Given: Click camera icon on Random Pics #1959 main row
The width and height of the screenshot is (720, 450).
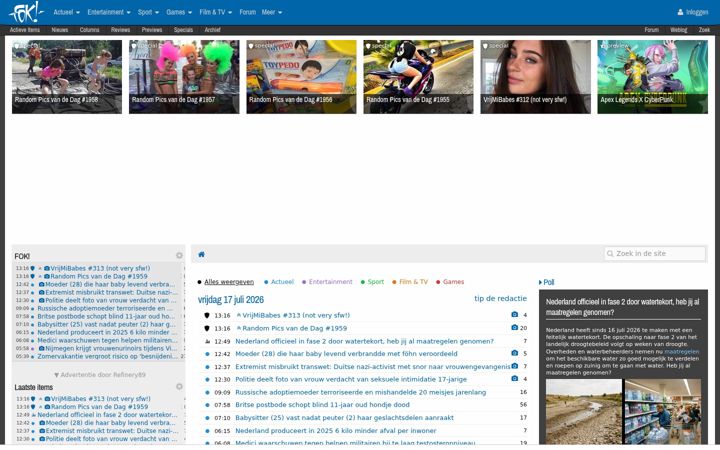Looking at the screenshot, I should pyautogui.click(x=514, y=327).
